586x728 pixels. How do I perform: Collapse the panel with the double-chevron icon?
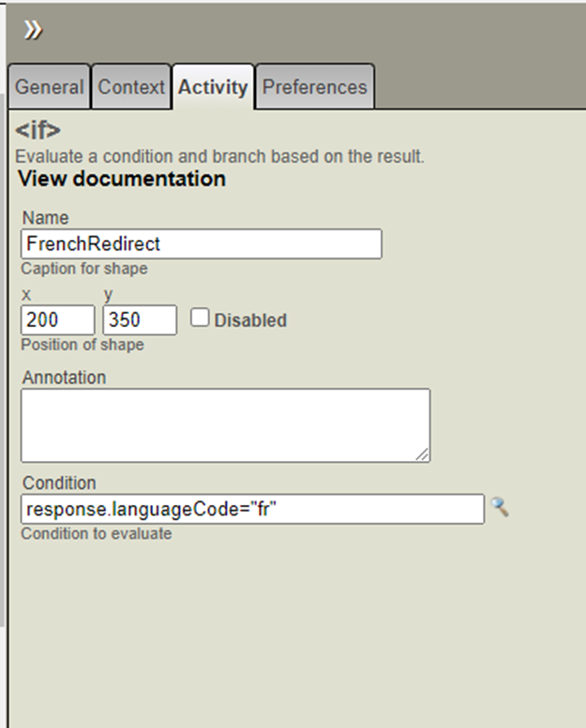33,30
